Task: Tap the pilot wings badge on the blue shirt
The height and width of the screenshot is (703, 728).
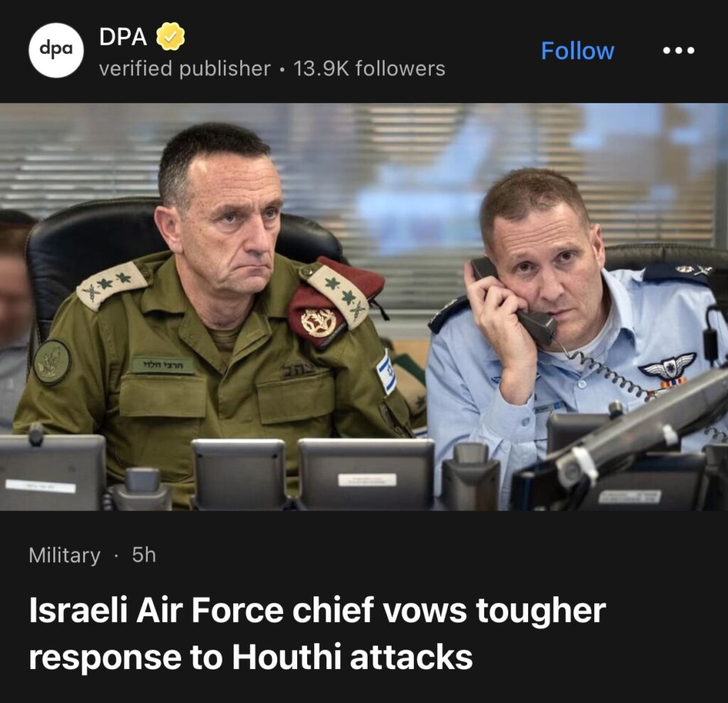Action: click(668, 365)
